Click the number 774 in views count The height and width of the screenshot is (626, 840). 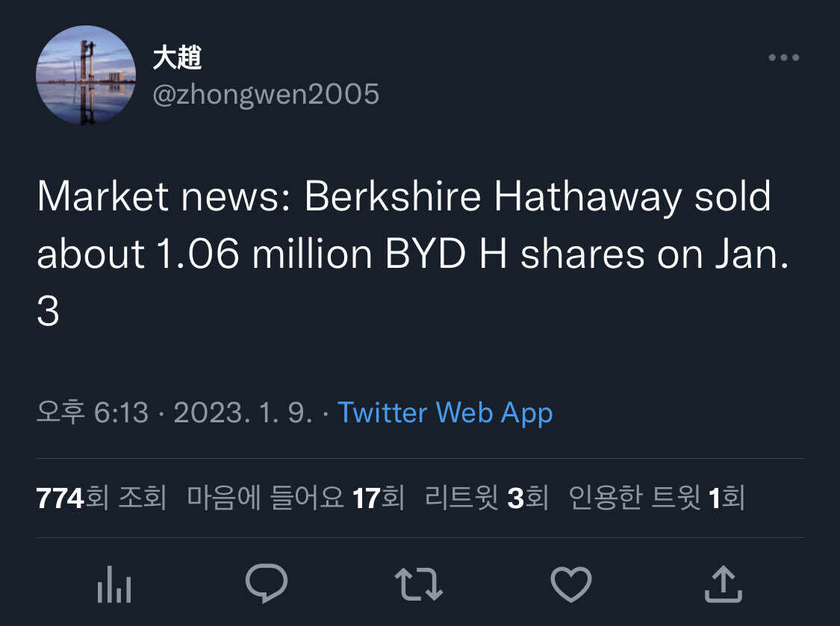[x=60, y=498]
